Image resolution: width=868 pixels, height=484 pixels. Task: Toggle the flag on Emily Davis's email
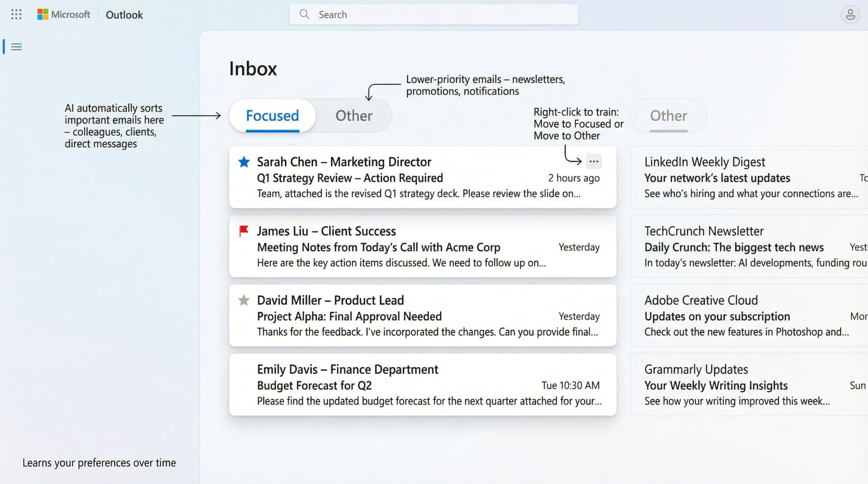coord(244,370)
